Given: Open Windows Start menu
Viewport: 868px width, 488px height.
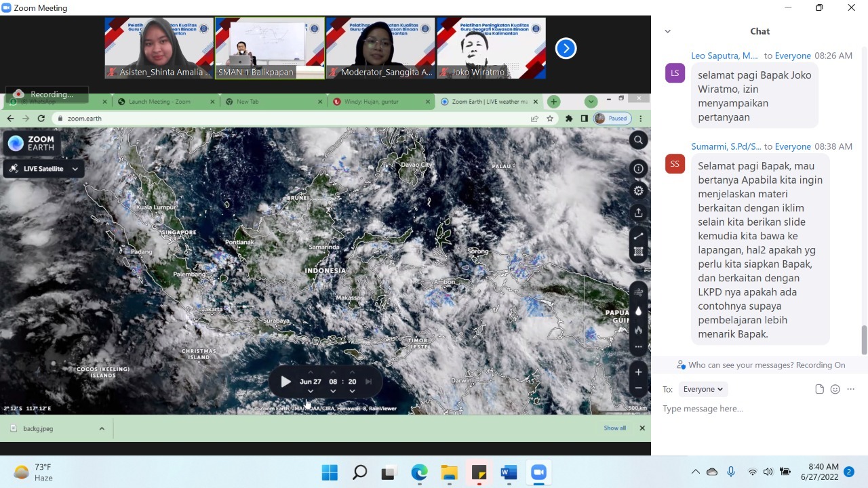Looking at the screenshot, I should pos(330,472).
